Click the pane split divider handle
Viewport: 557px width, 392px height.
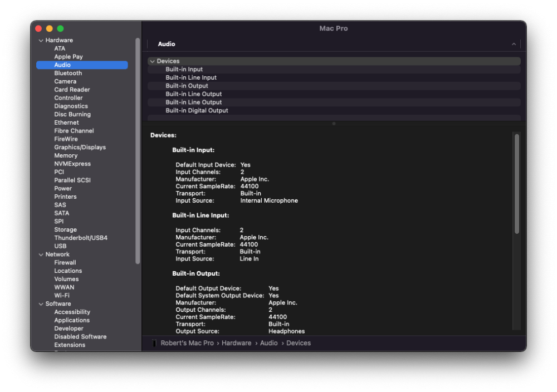tap(334, 124)
